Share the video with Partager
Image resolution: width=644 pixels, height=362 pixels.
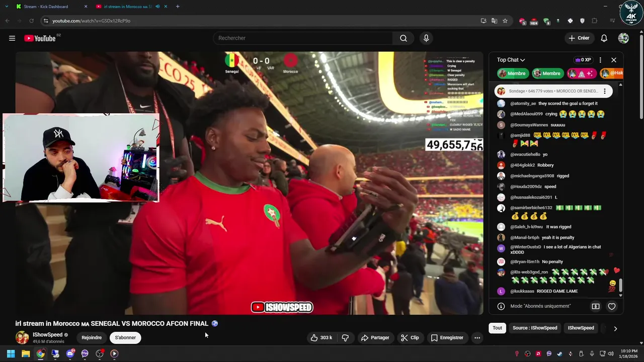pos(375,338)
